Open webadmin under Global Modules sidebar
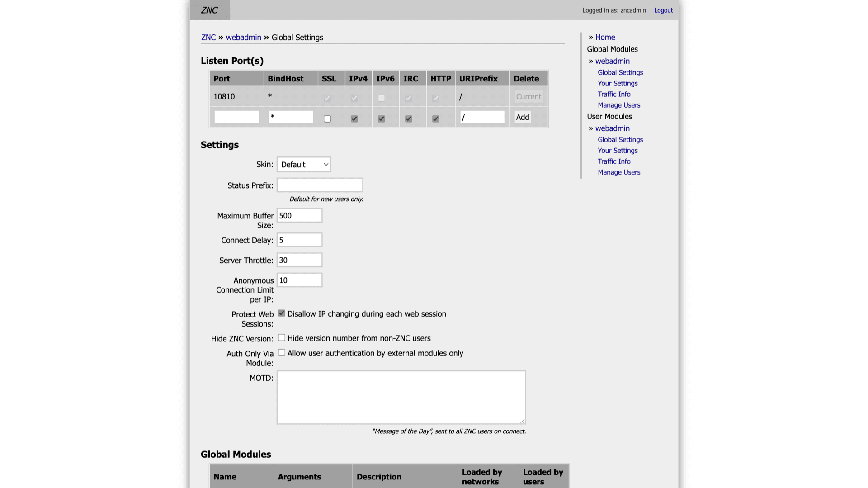The image size is (868, 488). click(x=612, y=61)
